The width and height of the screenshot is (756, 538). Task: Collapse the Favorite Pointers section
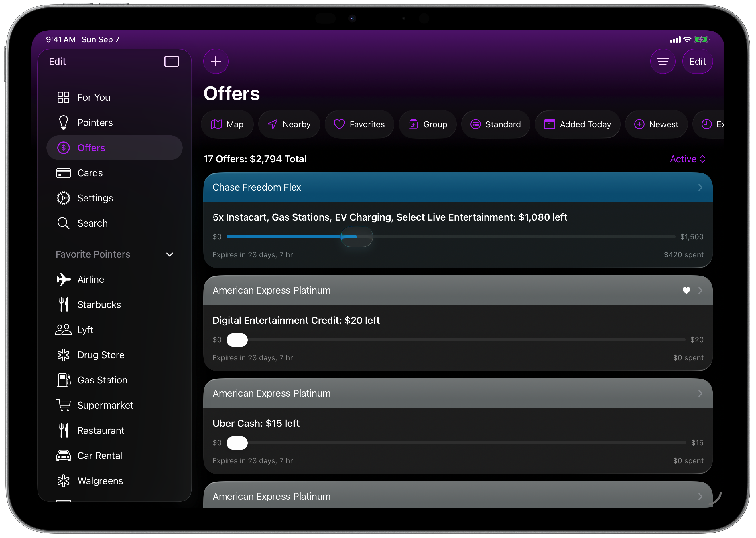[x=169, y=254]
